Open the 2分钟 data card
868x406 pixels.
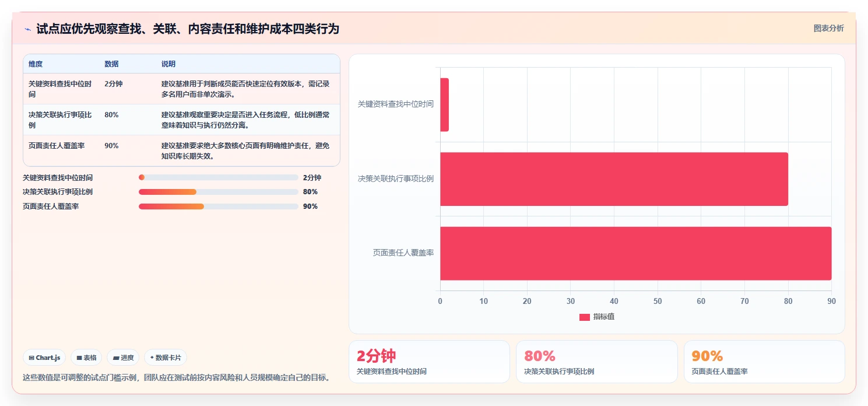point(429,362)
